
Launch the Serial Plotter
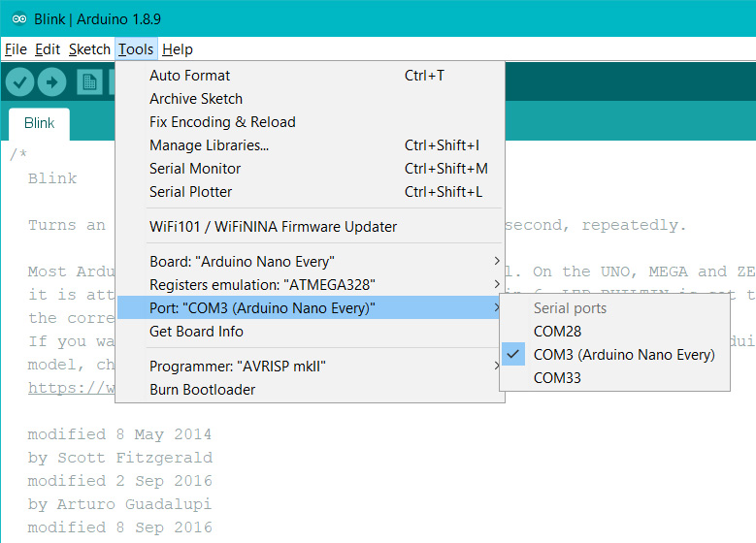[310, 192]
